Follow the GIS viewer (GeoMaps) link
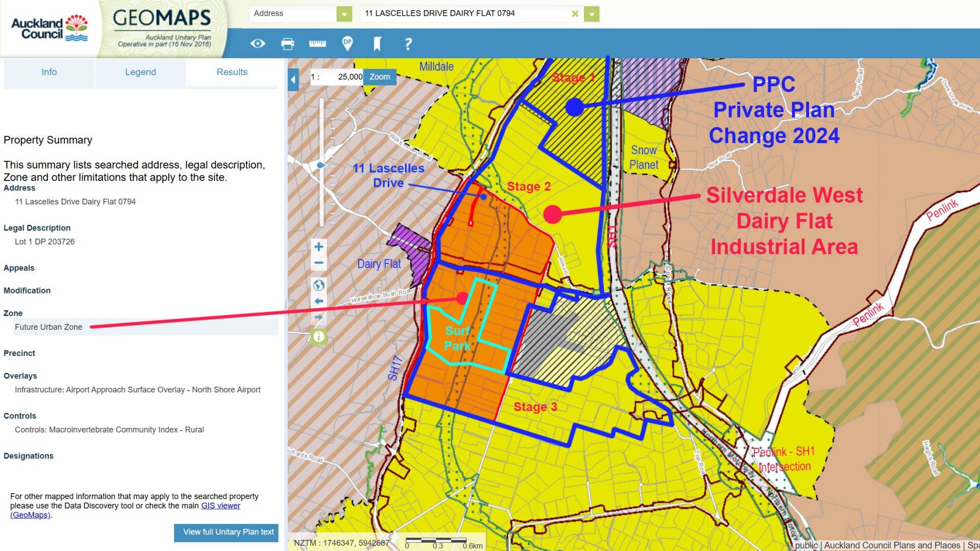The height and width of the screenshot is (551, 980). pos(220,506)
